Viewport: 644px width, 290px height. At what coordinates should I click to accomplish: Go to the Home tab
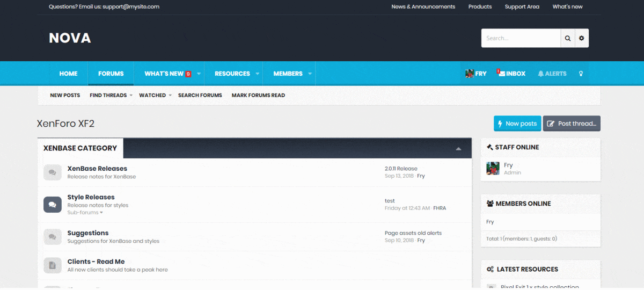pos(68,74)
